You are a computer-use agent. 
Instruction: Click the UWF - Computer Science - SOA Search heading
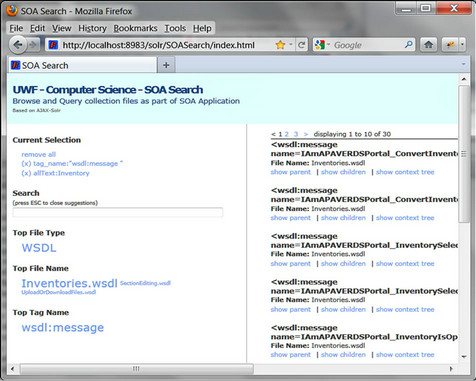click(108, 90)
